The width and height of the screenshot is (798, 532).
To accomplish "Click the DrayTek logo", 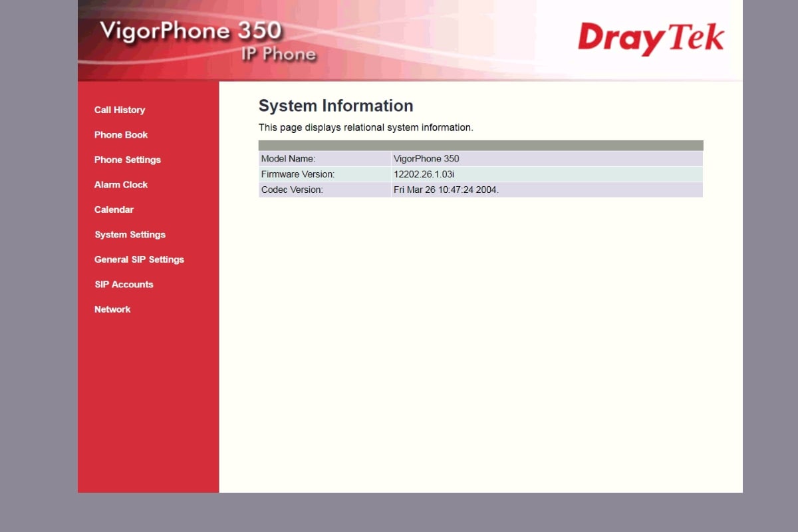I will pyautogui.click(x=650, y=38).
